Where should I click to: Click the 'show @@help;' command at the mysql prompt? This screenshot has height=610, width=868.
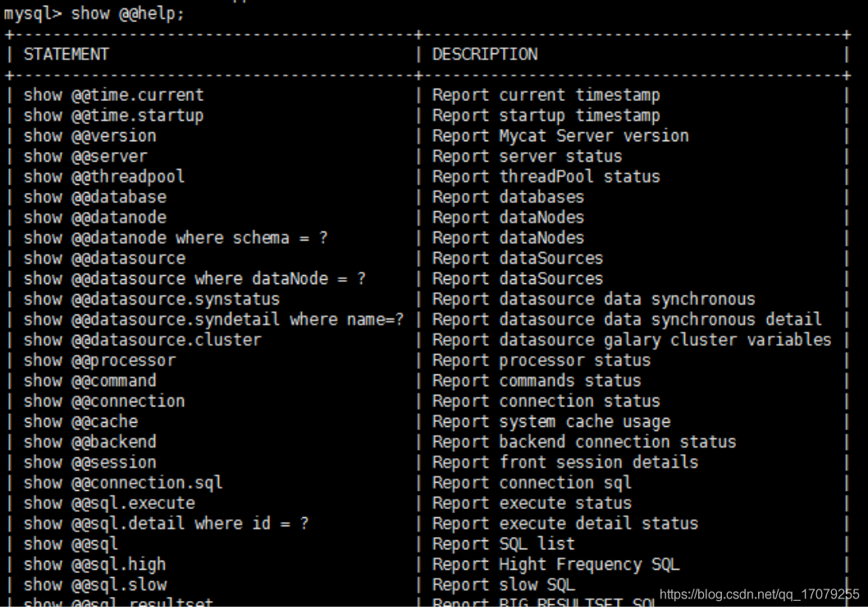tap(128, 14)
